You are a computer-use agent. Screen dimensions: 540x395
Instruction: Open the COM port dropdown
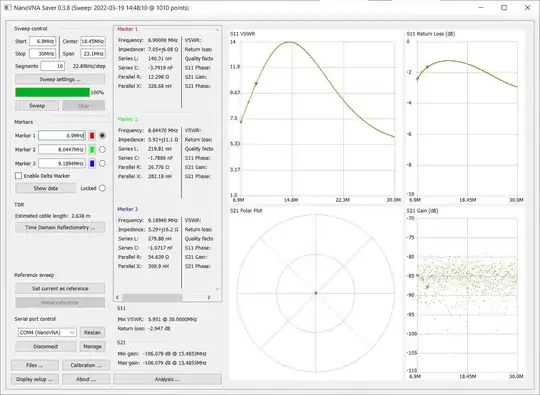click(47, 332)
